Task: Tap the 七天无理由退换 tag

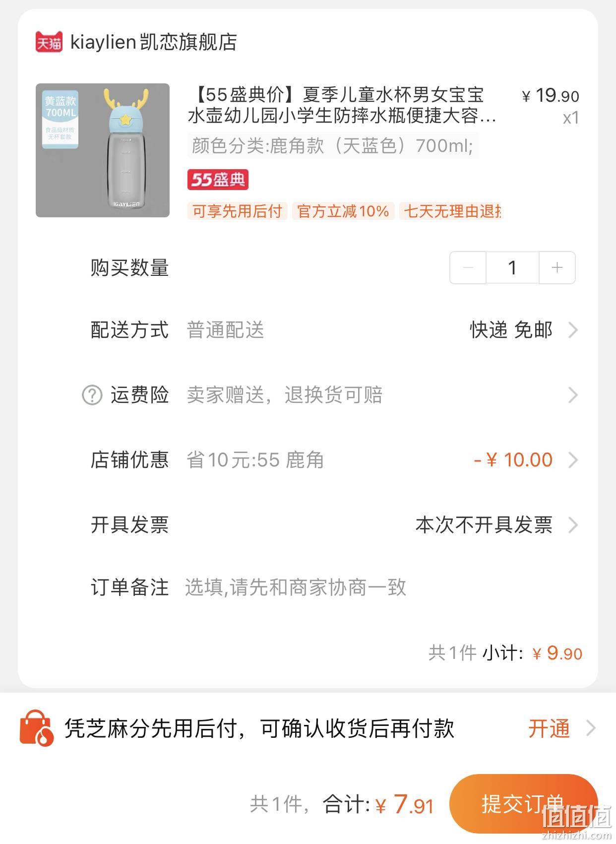Action: (x=451, y=211)
